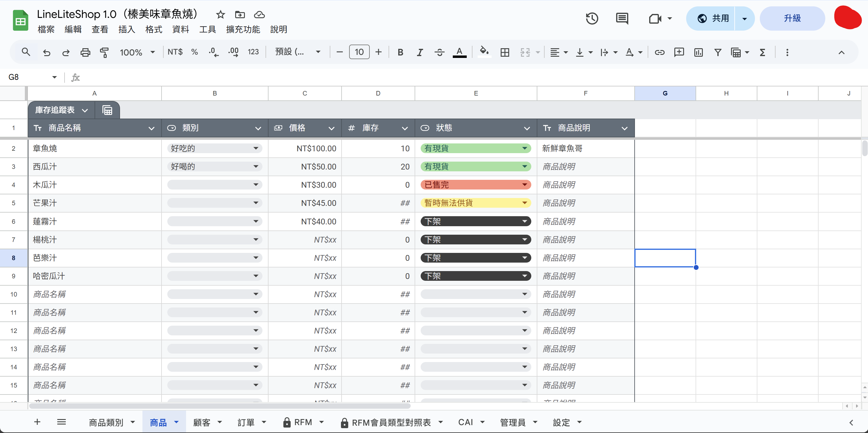
Task: Click the create filter funnel icon
Action: (718, 52)
